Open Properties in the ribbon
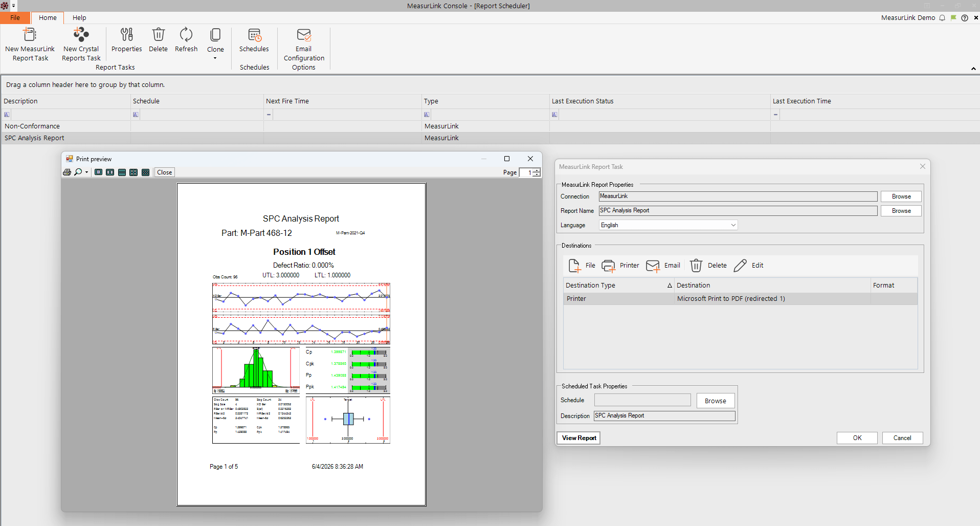The width and height of the screenshot is (980, 526). point(126,40)
